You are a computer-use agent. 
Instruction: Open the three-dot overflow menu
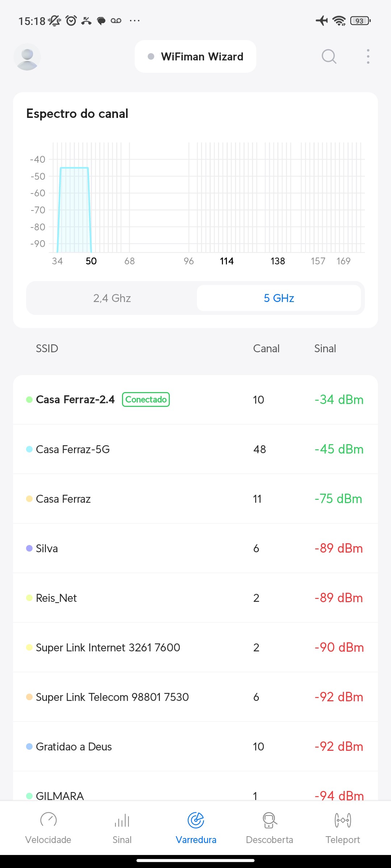pos(368,57)
